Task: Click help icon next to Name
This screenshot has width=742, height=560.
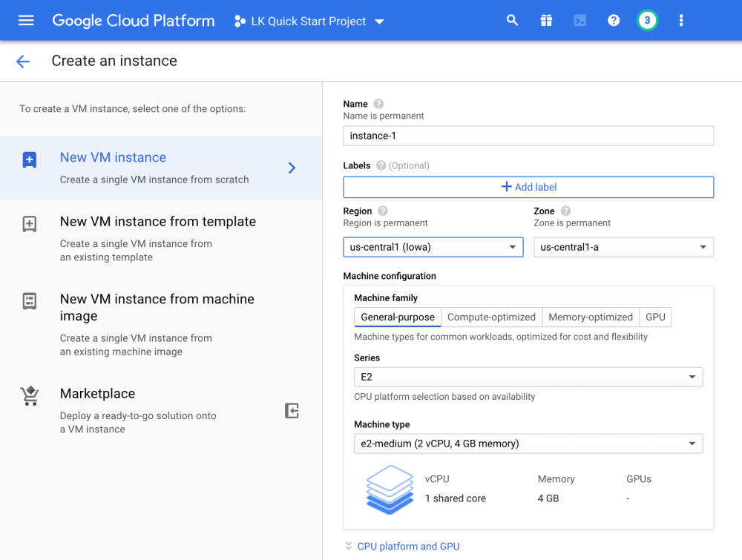Action: 378,104
